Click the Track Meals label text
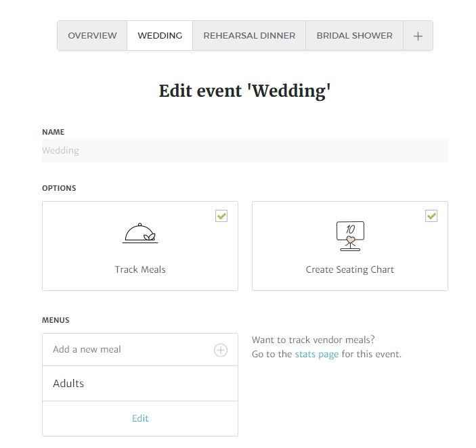The width and height of the screenshot is (476, 448). (x=140, y=269)
